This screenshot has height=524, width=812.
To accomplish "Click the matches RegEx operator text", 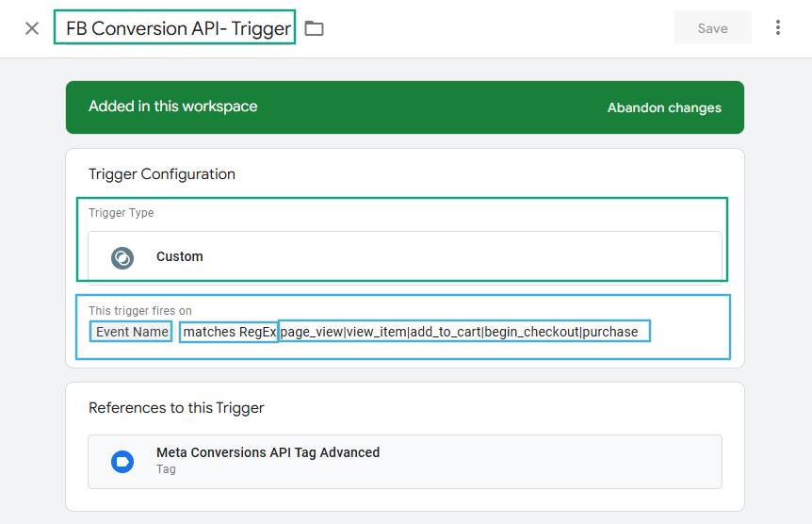I will (229, 332).
